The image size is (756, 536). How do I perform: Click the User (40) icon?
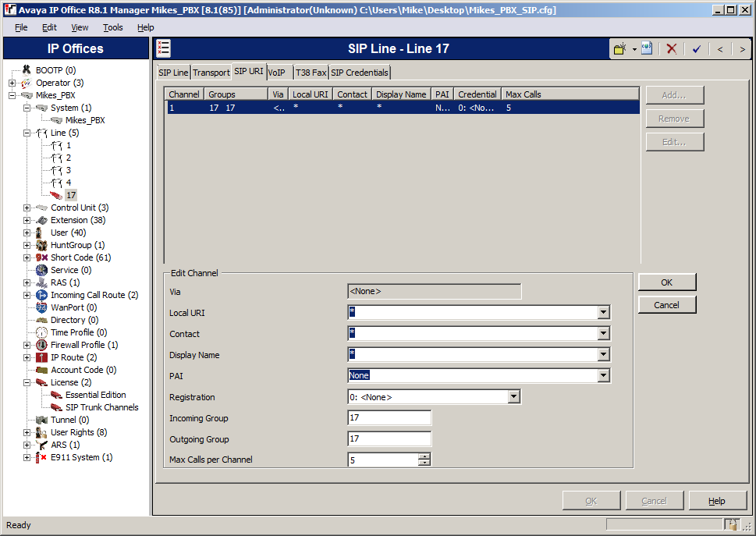pyautogui.click(x=39, y=233)
